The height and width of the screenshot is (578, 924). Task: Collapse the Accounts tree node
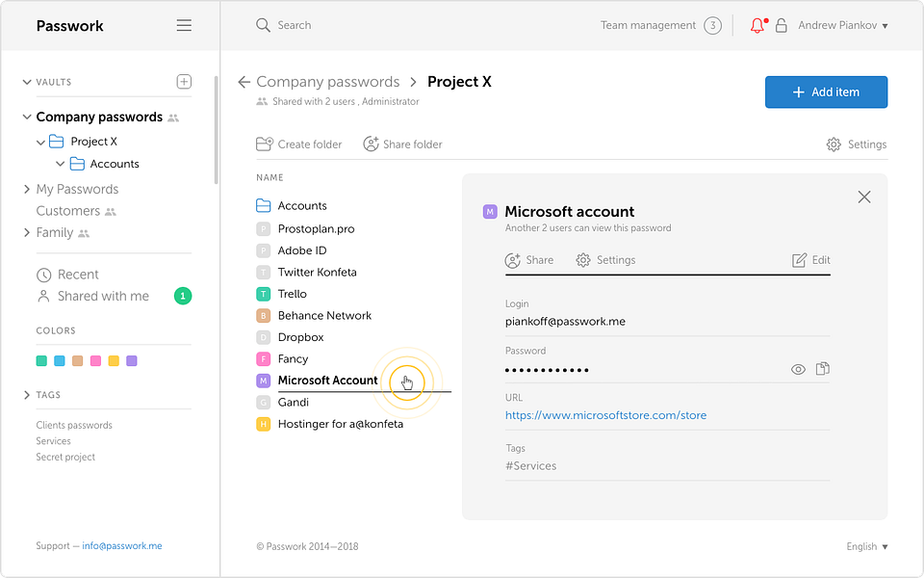click(60, 164)
